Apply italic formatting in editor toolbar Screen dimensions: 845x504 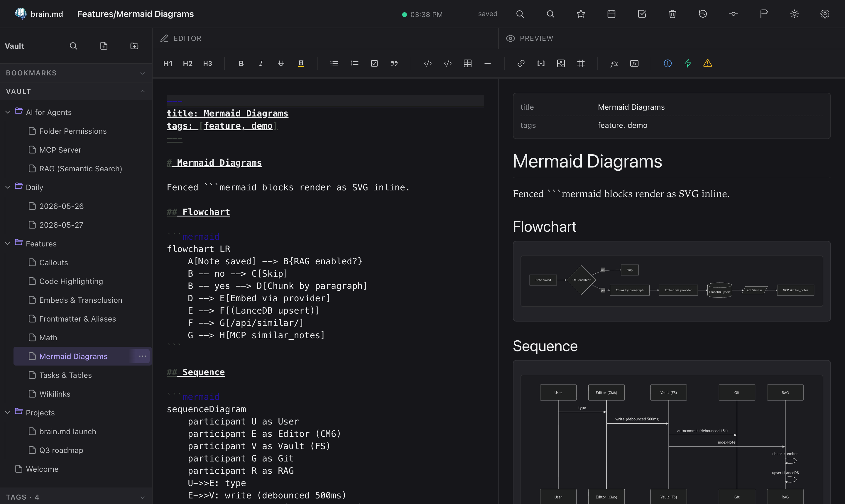click(x=261, y=63)
